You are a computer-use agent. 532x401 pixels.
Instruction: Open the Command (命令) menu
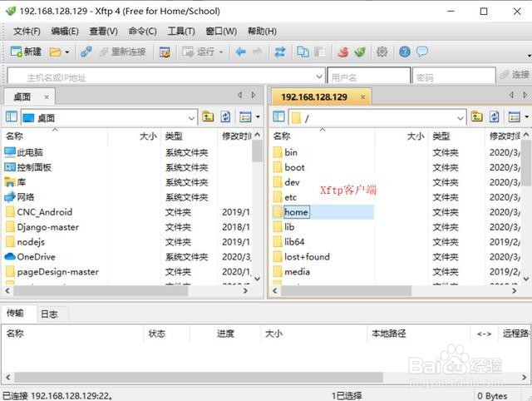pos(142,32)
